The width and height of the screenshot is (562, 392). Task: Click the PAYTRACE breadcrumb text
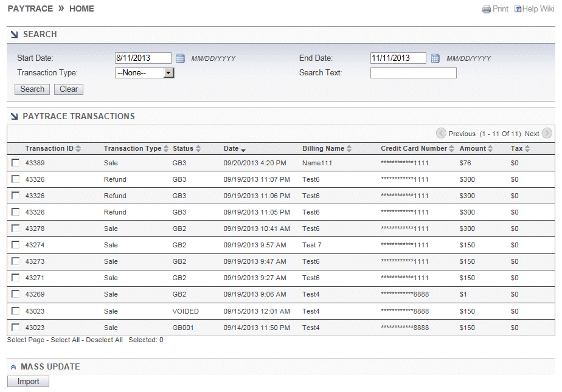tap(30, 9)
